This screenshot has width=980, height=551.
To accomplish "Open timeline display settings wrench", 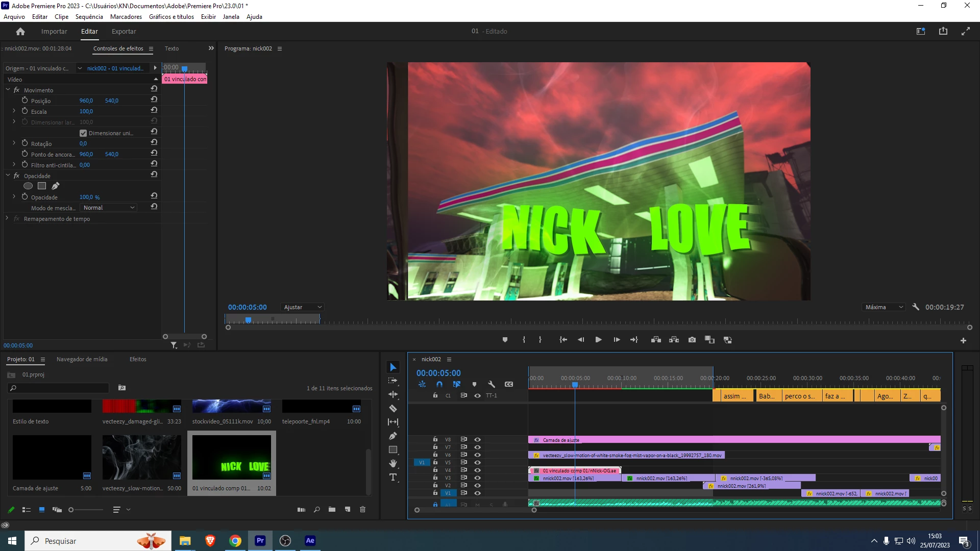I will click(x=492, y=384).
